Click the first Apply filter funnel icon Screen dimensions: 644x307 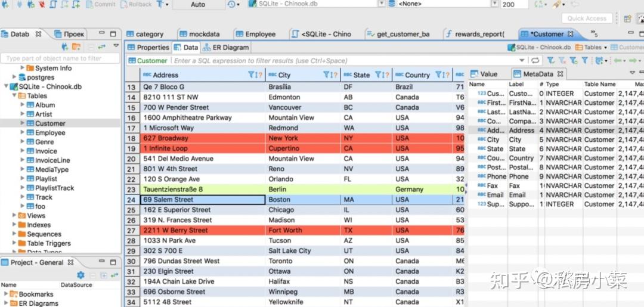click(x=551, y=60)
